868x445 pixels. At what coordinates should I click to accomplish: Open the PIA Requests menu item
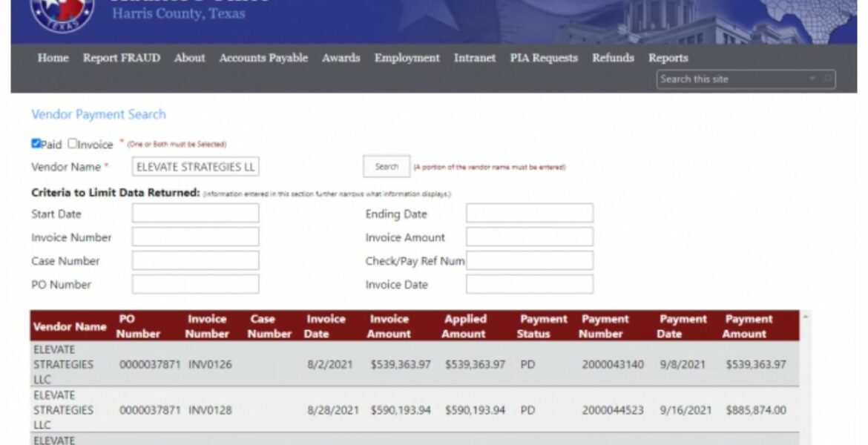click(543, 58)
